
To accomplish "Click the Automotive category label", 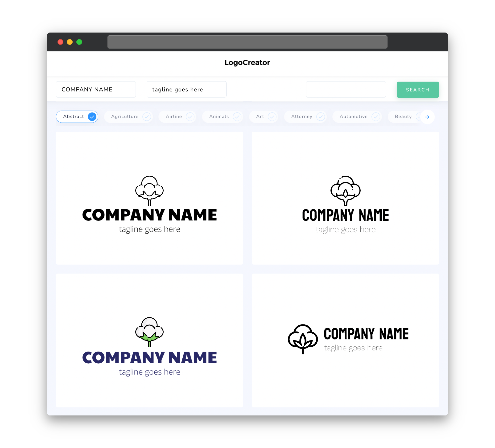I will (353, 116).
